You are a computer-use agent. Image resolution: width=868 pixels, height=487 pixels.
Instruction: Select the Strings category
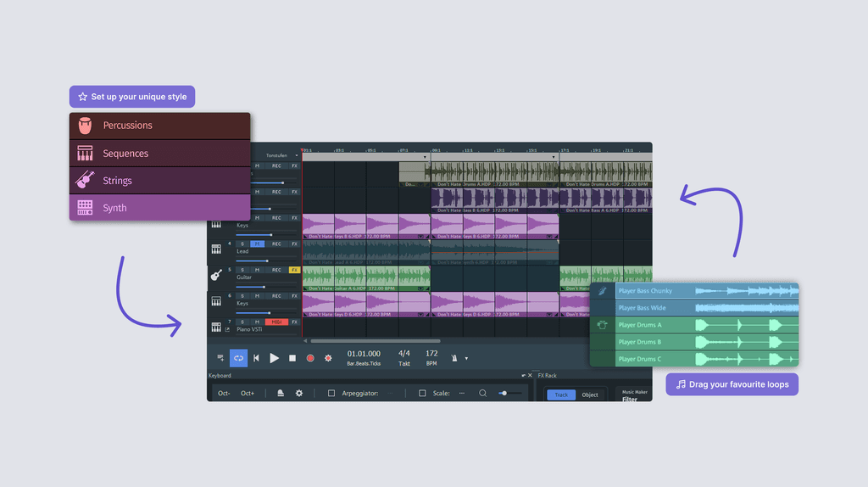[160, 180]
